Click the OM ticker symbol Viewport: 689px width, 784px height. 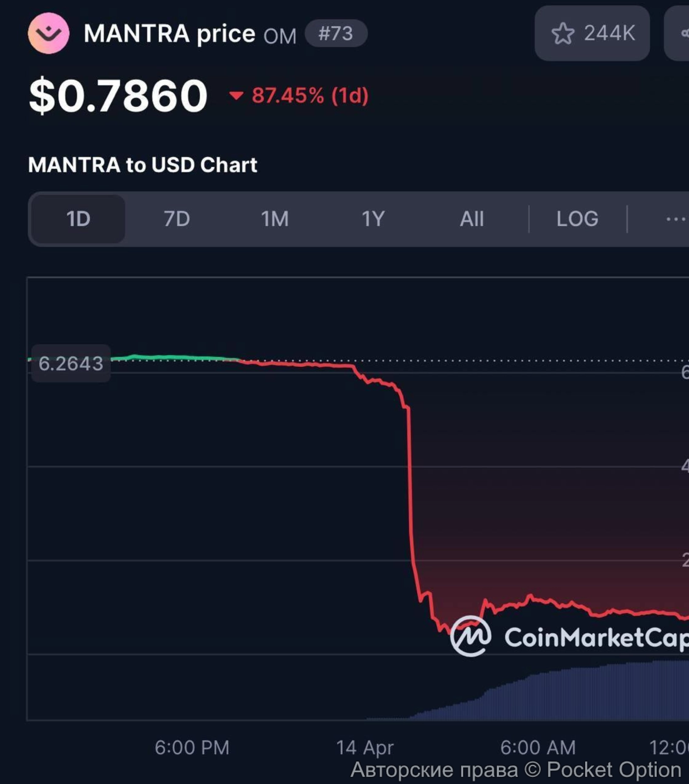point(279,36)
